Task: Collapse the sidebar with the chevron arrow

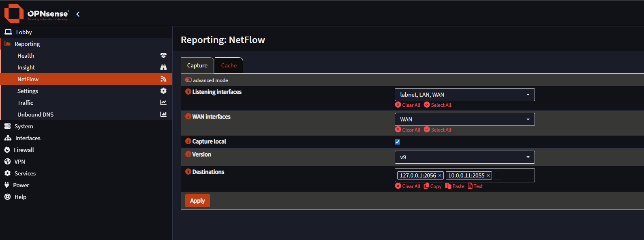Action: point(77,13)
